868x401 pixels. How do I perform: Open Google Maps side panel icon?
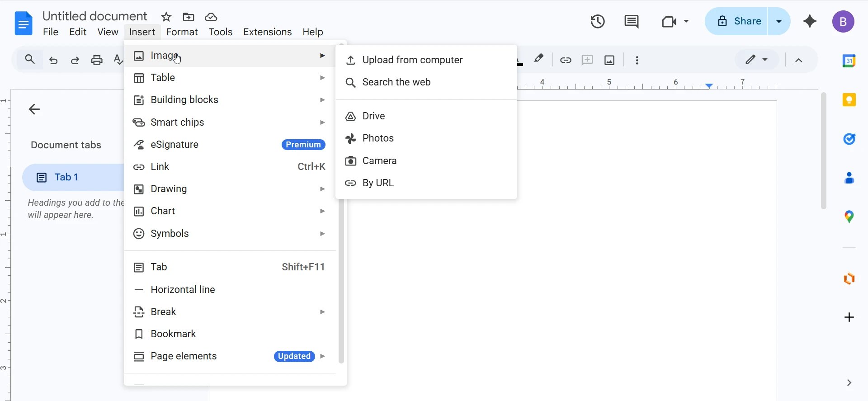pyautogui.click(x=849, y=217)
